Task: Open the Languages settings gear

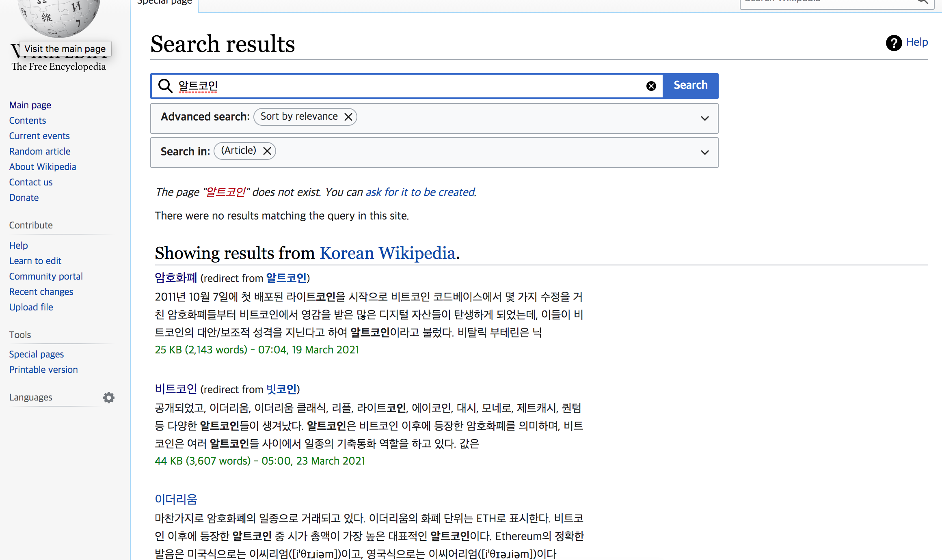Action: tap(109, 398)
